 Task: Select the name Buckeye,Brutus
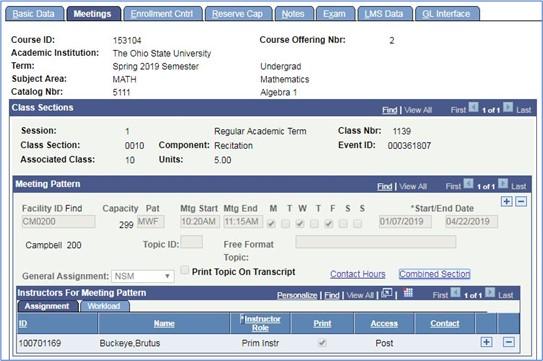(130, 343)
